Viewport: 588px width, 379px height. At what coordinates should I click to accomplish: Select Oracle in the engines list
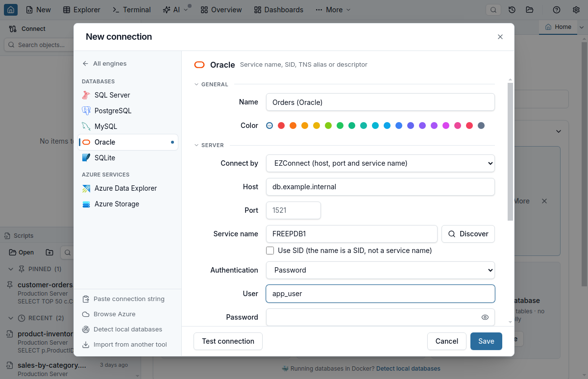[128, 142]
